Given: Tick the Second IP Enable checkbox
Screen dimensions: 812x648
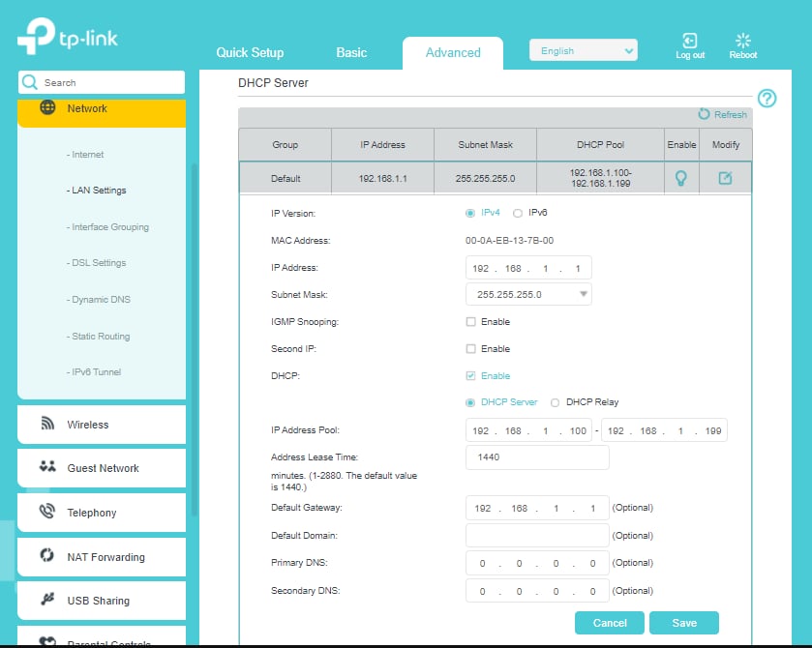Looking at the screenshot, I should tap(471, 349).
